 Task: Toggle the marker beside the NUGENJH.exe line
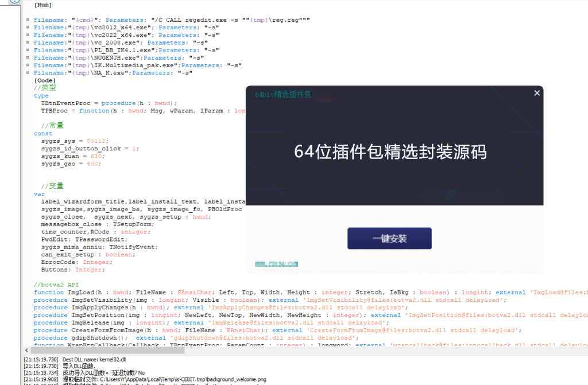[28, 57]
